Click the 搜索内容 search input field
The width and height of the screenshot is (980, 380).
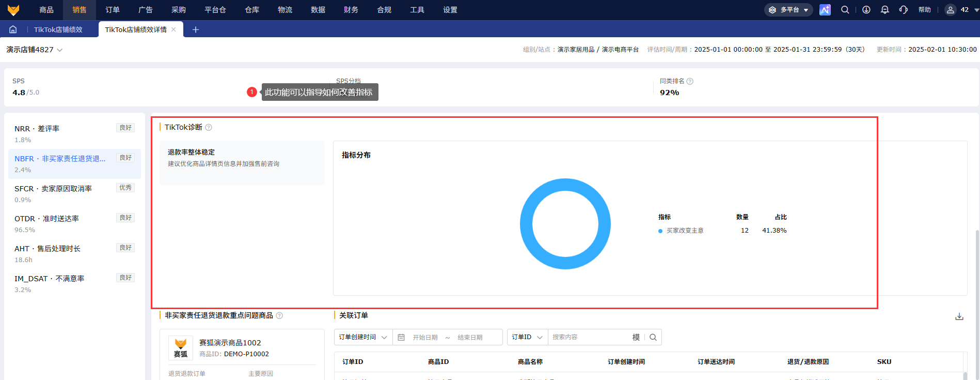pos(589,337)
